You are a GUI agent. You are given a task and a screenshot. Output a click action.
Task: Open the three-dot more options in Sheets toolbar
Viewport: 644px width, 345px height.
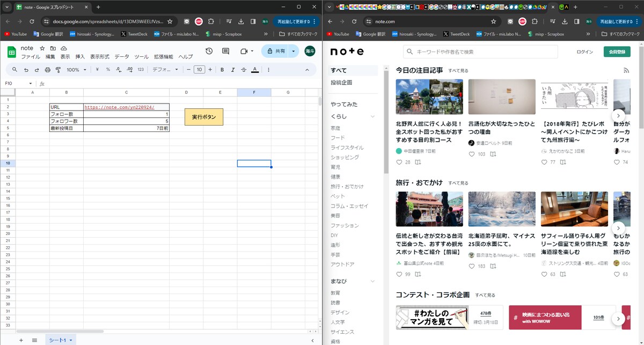pyautogui.click(x=268, y=70)
